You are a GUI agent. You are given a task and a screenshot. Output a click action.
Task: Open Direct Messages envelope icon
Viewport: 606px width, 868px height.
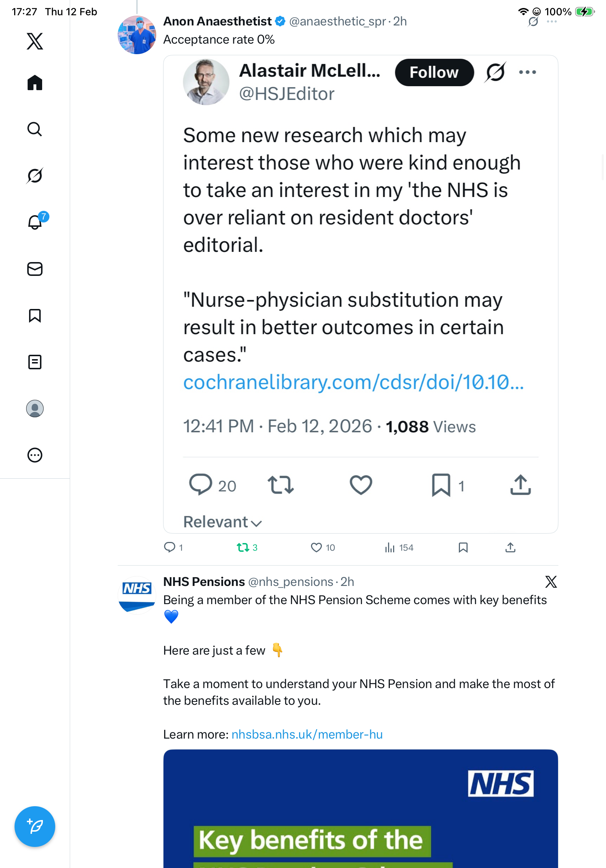(35, 269)
